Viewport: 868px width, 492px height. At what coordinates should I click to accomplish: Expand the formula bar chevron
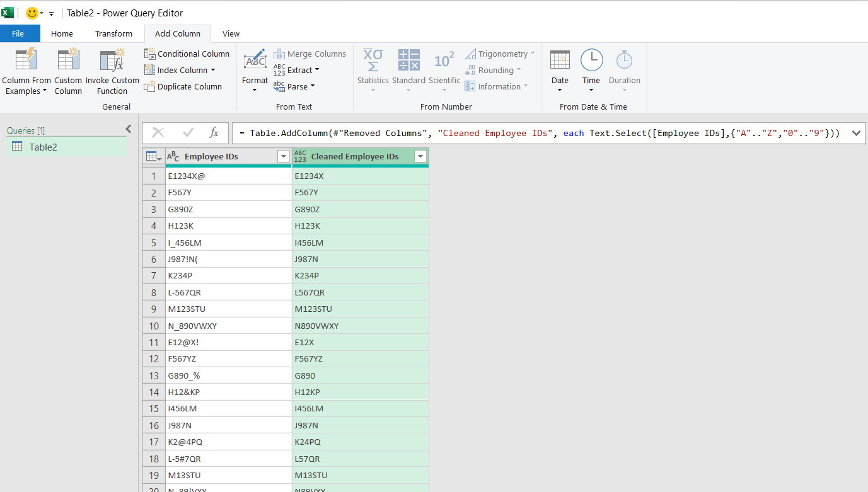tap(856, 133)
